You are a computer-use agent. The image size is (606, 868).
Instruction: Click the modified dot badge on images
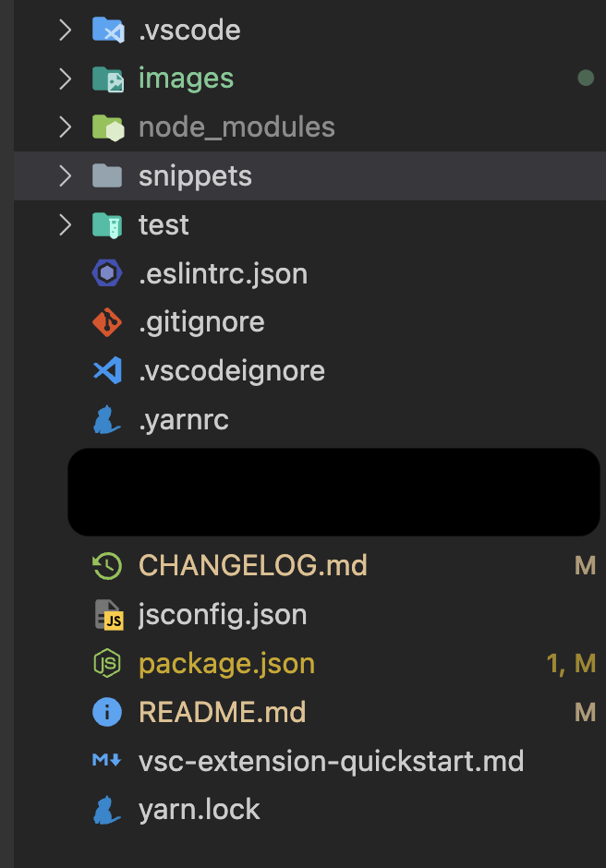pos(585,79)
